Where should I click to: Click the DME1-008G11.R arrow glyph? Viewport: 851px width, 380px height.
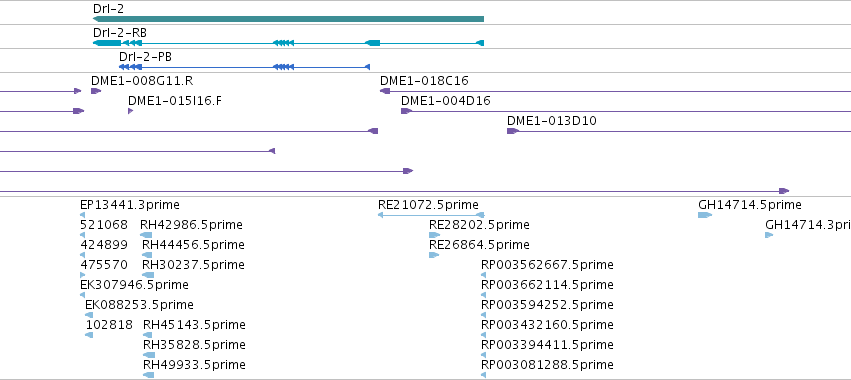click(96, 91)
